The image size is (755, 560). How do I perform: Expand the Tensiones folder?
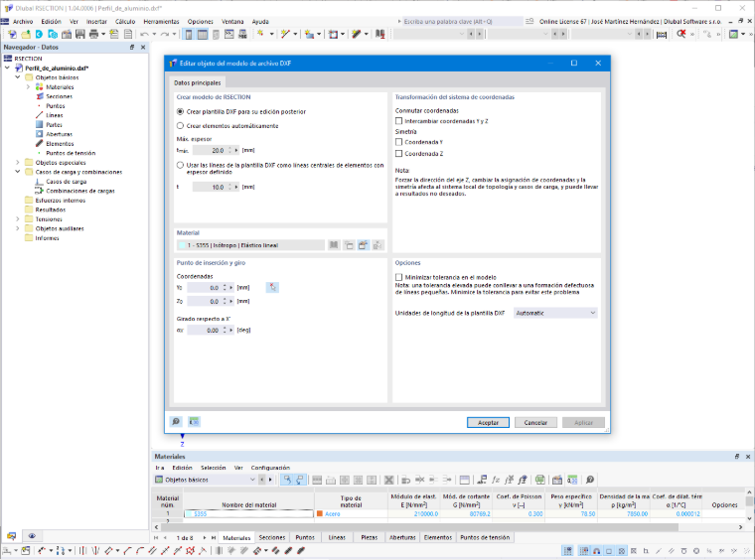[x=18, y=218]
